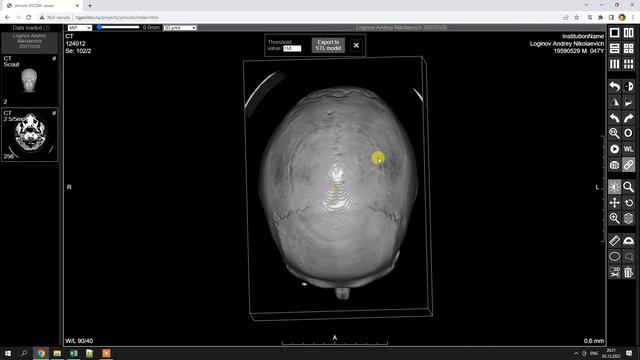Switch to two side-by-side viewports layout
This screenshot has height=360, width=640.
[x=629, y=33]
